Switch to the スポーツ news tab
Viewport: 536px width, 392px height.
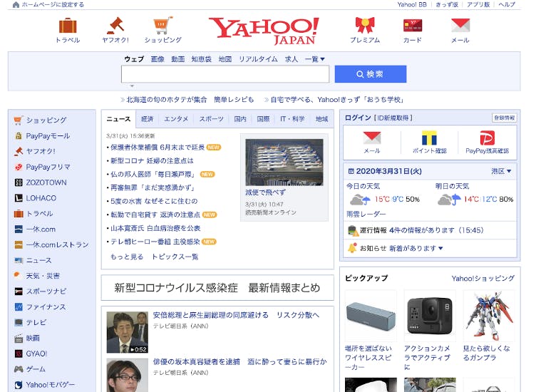(x=211, y=119)
